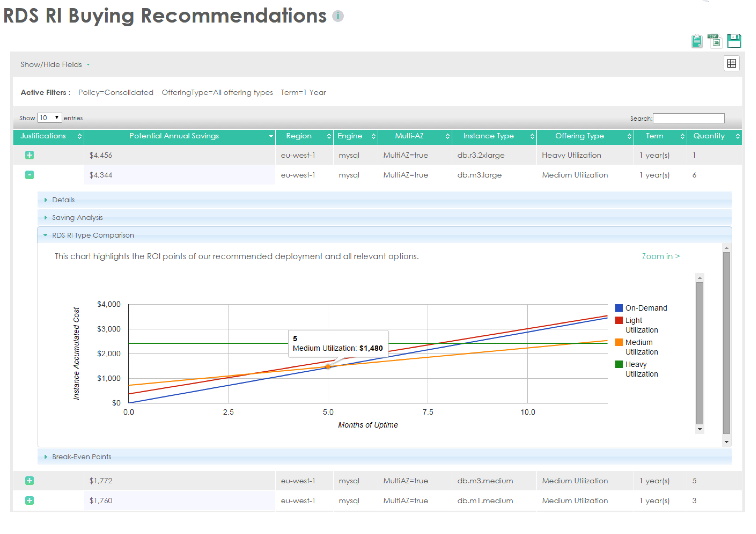Click into the Search input field
The image size is (756, 534).
pos(688,118)
